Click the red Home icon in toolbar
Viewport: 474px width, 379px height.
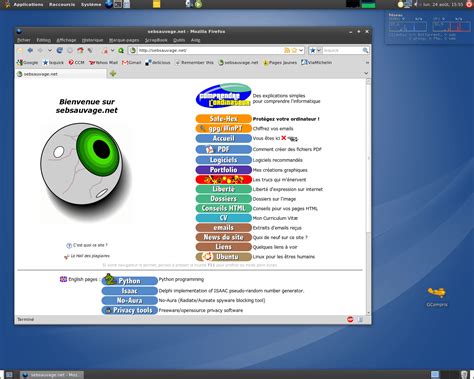click(80, 50)
